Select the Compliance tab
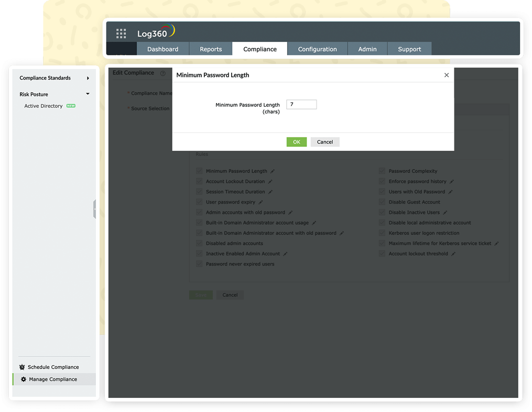Image resolution: width=532 pixels, height=412 pixels. point(260,49)
